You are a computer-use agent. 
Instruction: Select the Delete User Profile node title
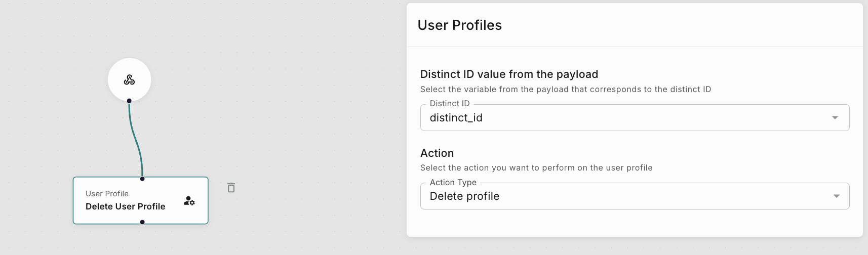point(125,206)
